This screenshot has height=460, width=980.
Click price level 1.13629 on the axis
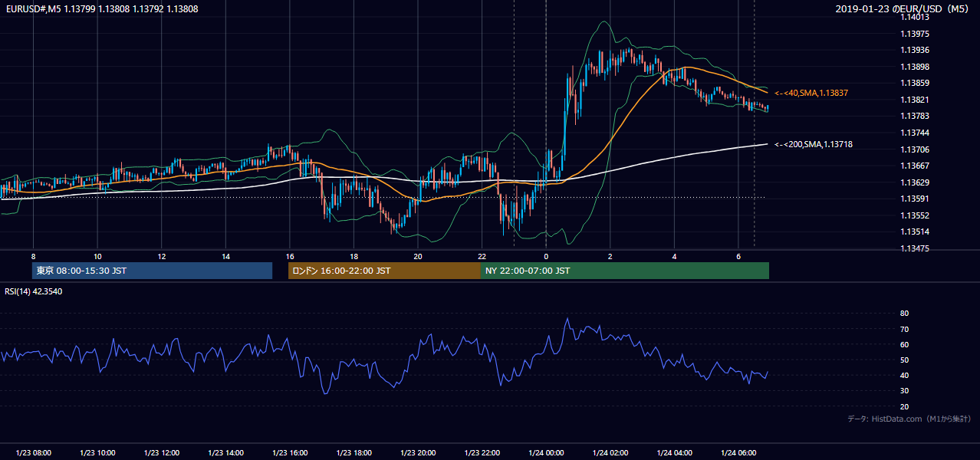point(915,182)
